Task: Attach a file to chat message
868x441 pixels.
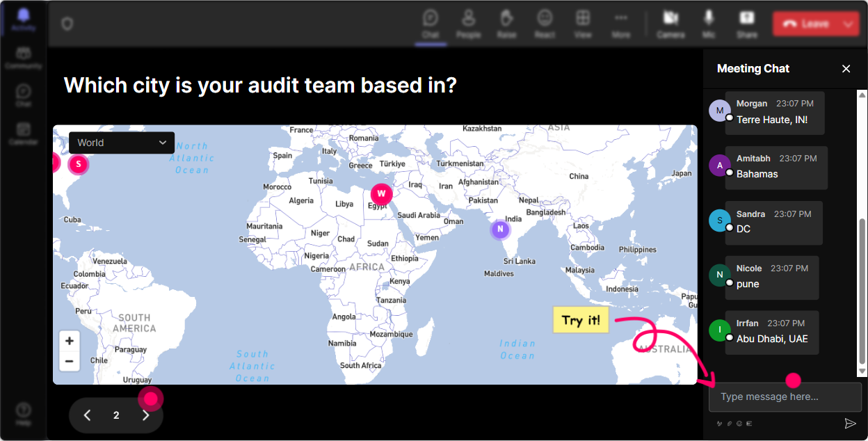Action: tap(730, 423)
